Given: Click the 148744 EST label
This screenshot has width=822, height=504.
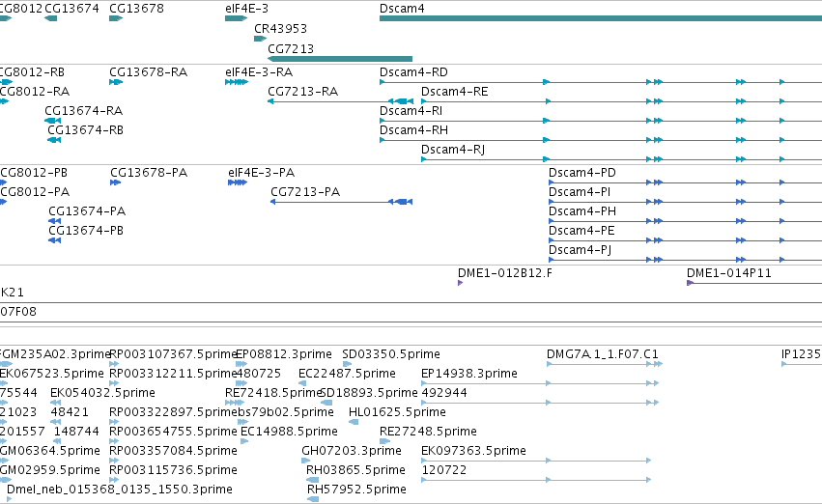Looking at the screenshot, I should tap(76, 432).
